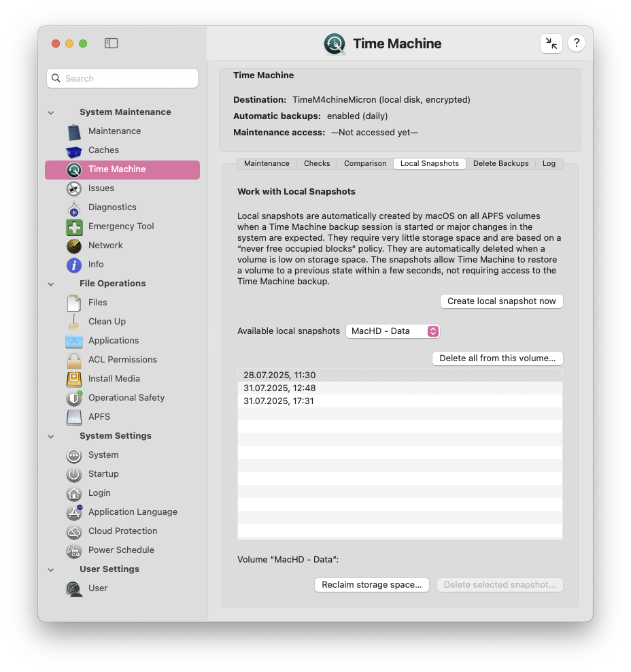Image resolution: width=631 pixels, height=672 pixels.
Task: Switch to the Maintenance tab
Action: [x=267, y=164]
